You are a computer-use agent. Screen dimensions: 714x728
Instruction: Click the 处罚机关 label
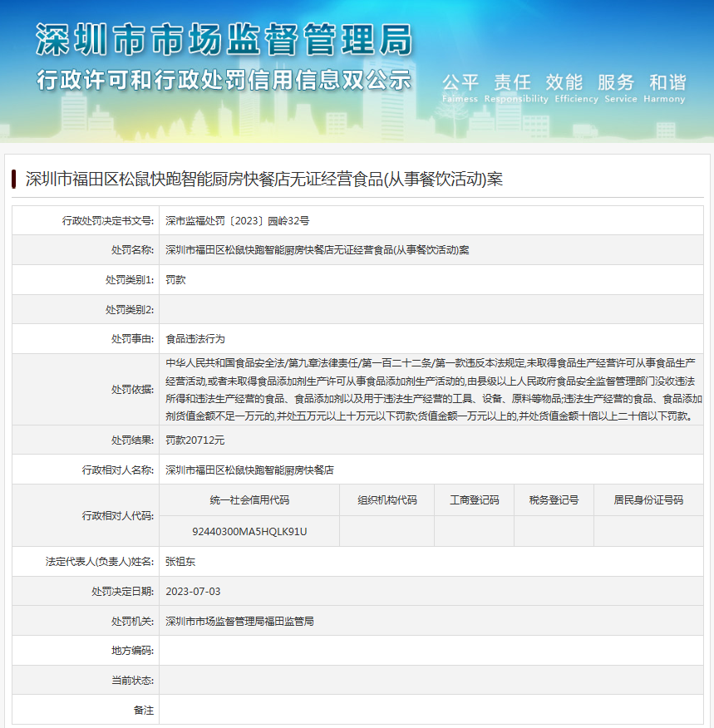click(132, 622)
